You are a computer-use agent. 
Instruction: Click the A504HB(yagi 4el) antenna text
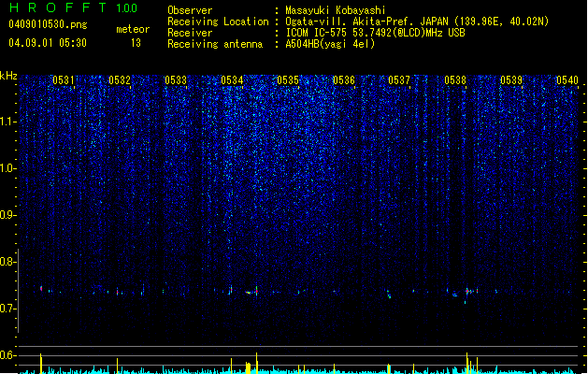point(330,44)
